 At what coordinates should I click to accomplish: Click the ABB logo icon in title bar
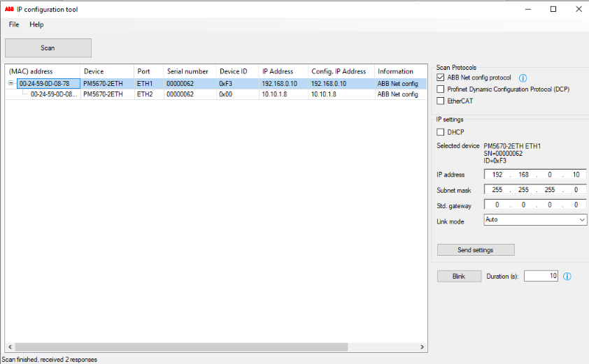pyautogui.click(x=9, y=9)
